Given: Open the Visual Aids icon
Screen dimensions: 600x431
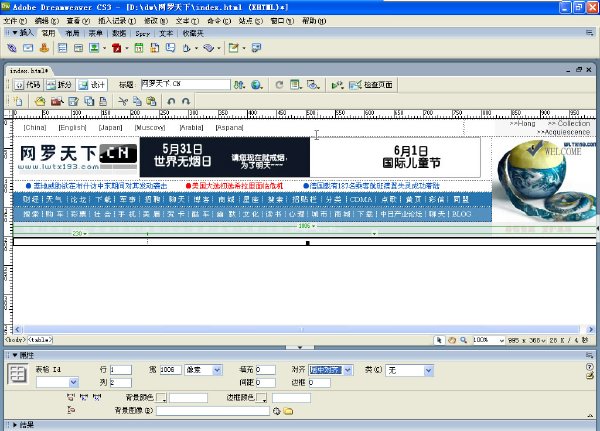Looking at the screenshot, I should tap(313, 85).
